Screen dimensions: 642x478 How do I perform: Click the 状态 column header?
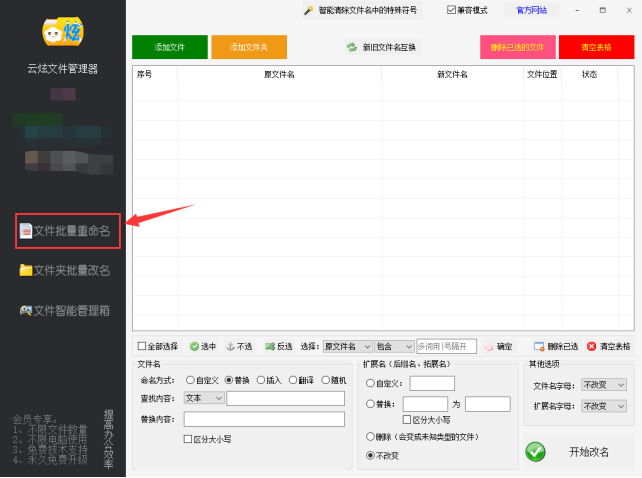point(589,74)
